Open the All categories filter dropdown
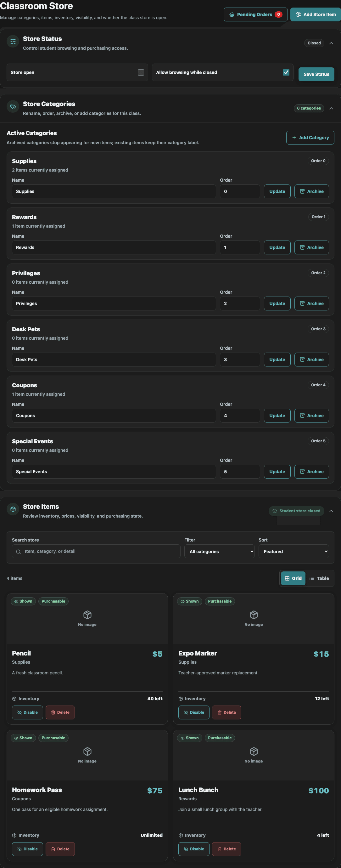The height and width of the screenshot is (868, 341). [x=220, y=552]
